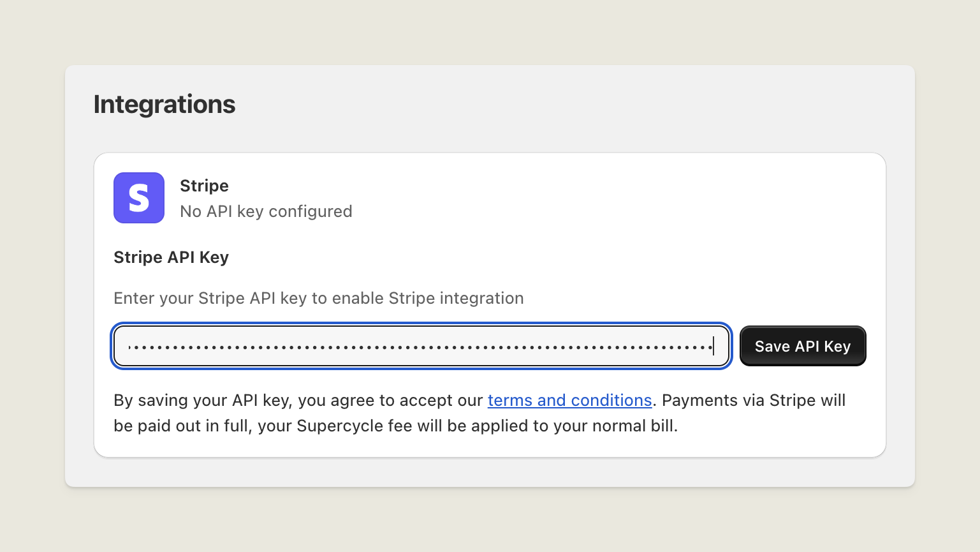The width and height of the screenshot is (980, 552).
Task: Select the Stripe integration title
Action: coord(204,186)
